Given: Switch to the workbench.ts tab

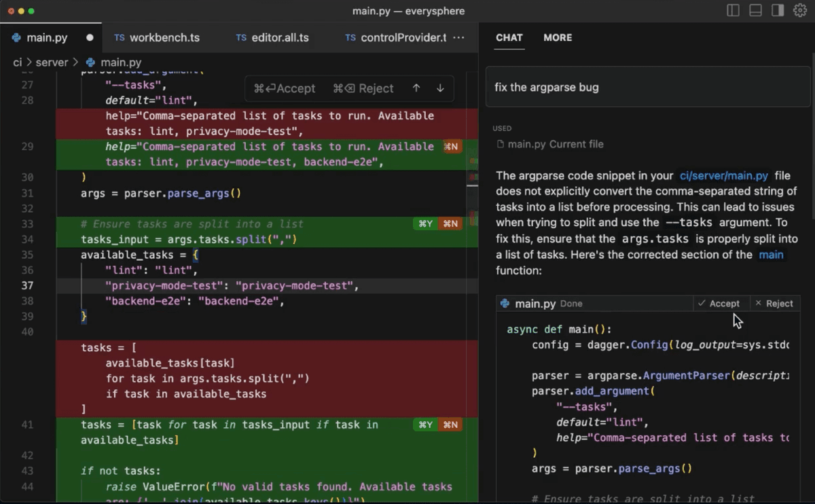Looking at the screenshot, I should pos(157,38).
